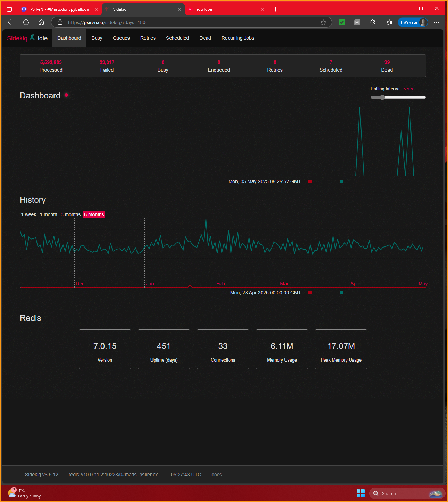Open the browser home page icon

point(41,22)
